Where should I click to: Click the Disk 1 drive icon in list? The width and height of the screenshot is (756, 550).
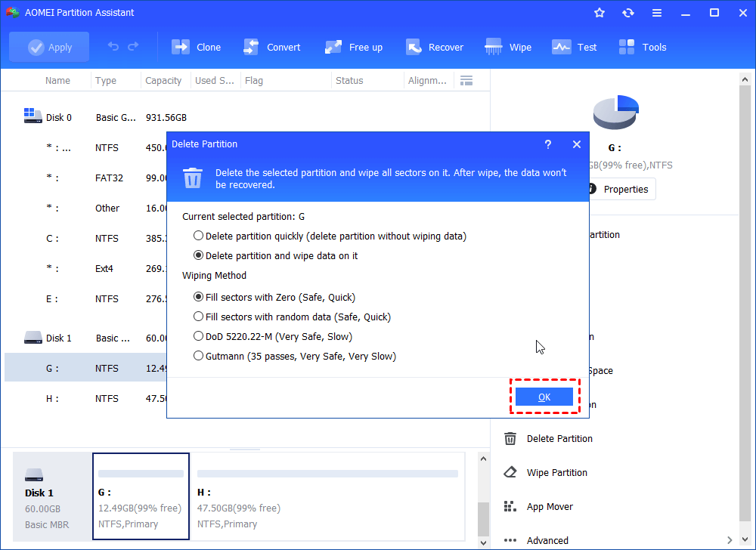(33, 337)
